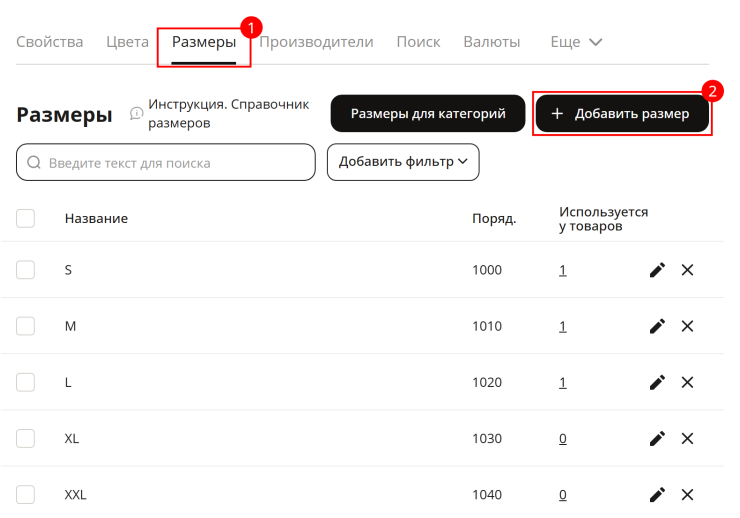Delete the S size row
740x518 pixels.
[687, 270]
